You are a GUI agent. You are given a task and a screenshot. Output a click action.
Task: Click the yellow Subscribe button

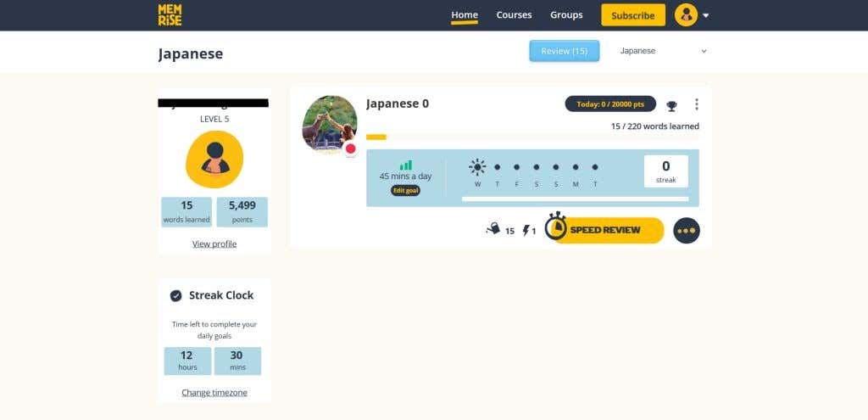click(633, 15)
